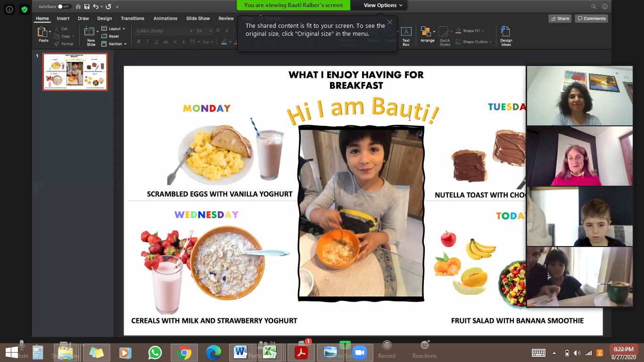This screenshot has width=644, height=362.
Task: Toggle Strikethrough formatting
Action: click(165, 42)
